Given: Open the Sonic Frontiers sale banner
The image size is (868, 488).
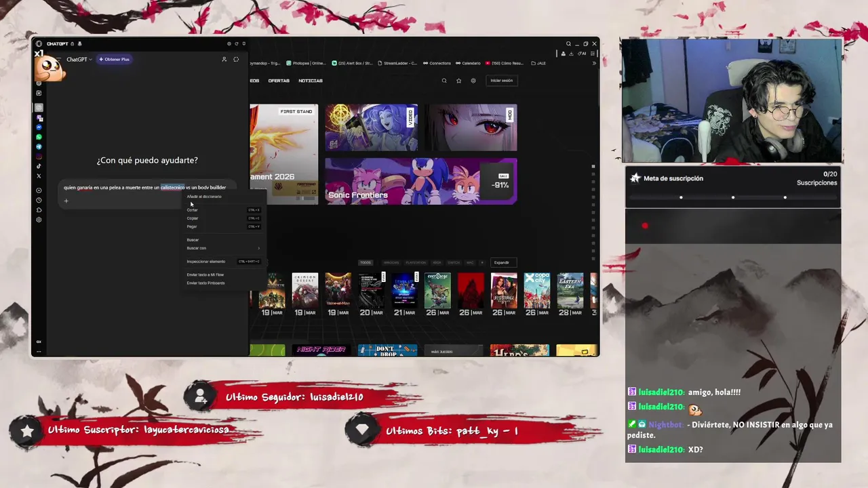Looking at the screenshot, I should click(x=421, y=182).
